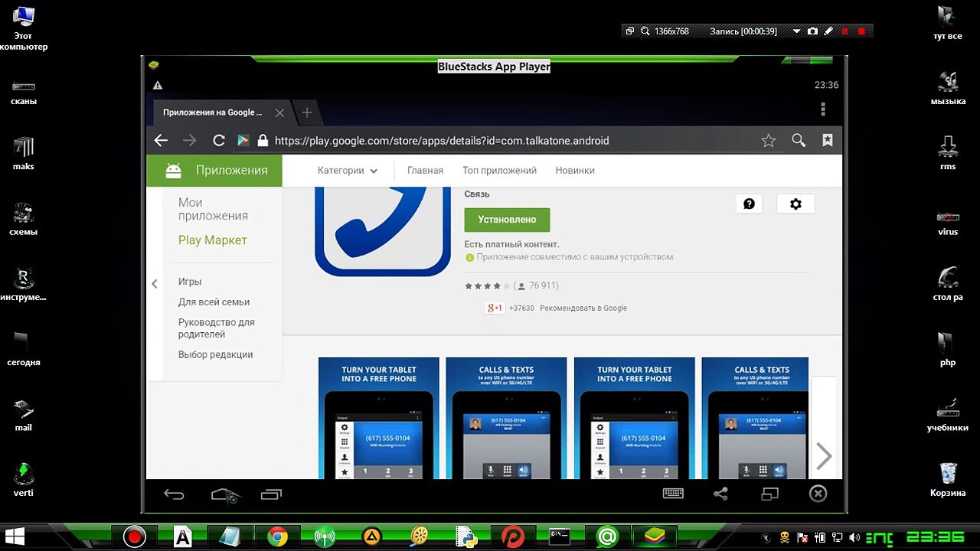Open the browser three-dot overflow menu

823,109
